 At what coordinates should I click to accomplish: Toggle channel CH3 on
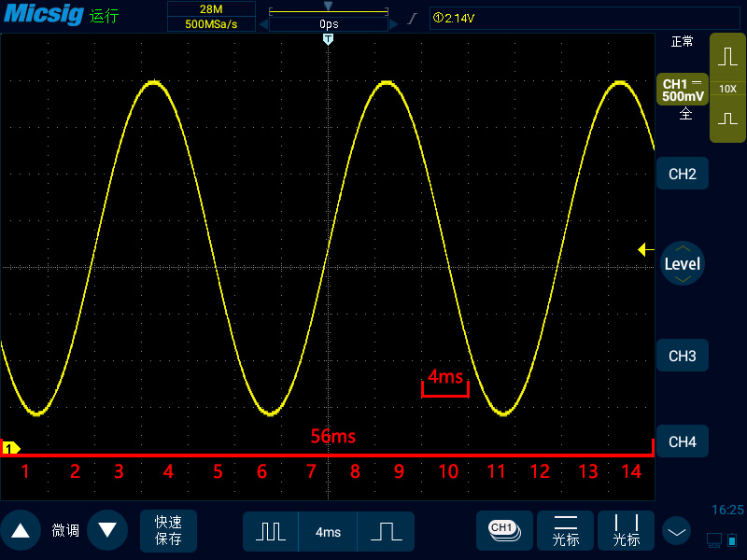coord(683,356)
